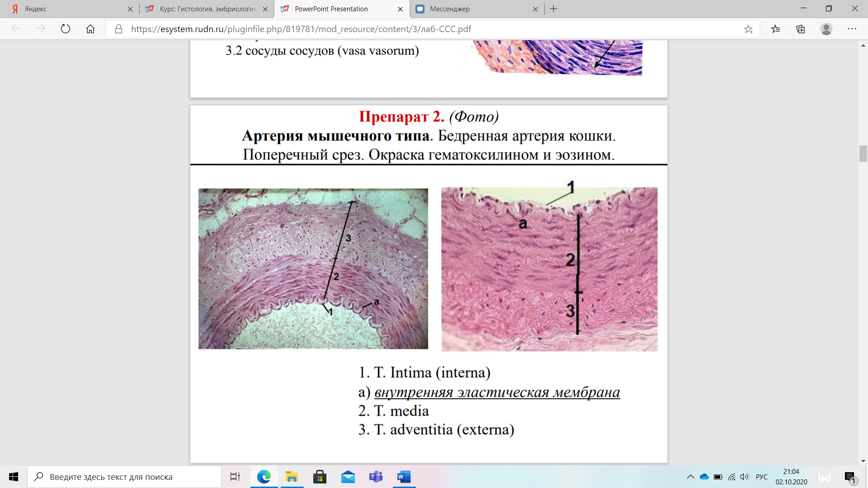The height and width of the screenshot is (488, 868).
Task: Click 'Поперечный срез. Окраска гематоксилином' line
Action: 428,155
